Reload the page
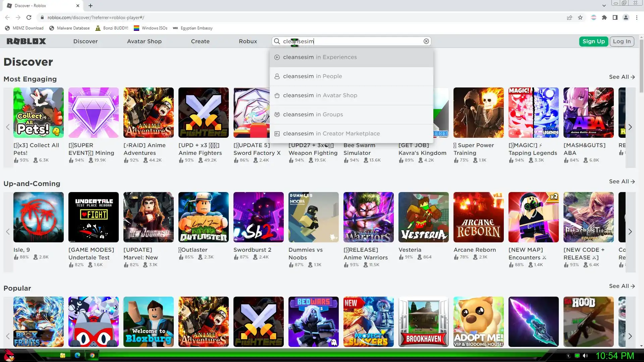 29,17
